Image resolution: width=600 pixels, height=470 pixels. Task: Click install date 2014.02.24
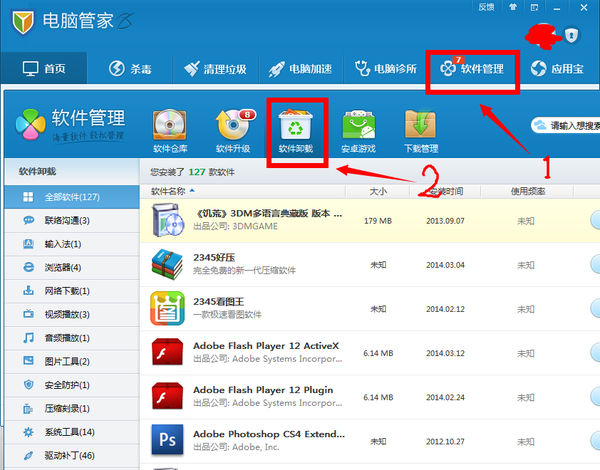click(x=445, y=397)
